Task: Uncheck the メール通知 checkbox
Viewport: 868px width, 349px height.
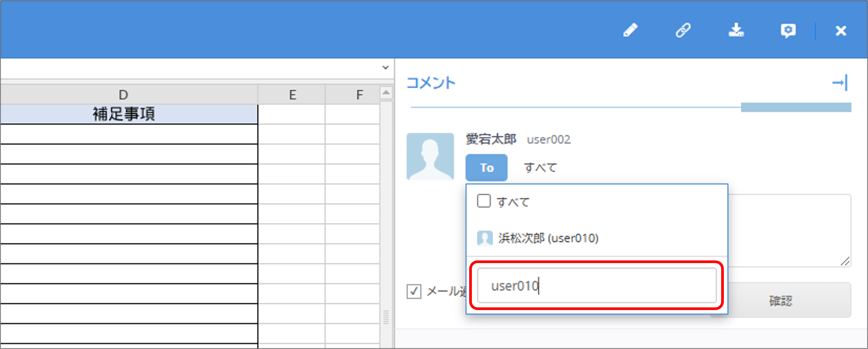Action: click(414, 291)
